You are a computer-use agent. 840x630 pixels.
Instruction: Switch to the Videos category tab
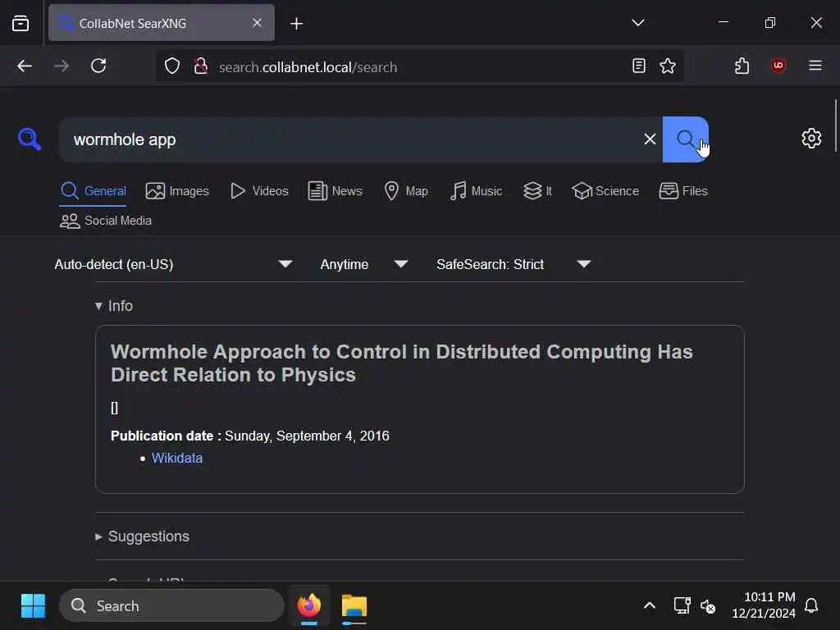(x=259, y=191)
